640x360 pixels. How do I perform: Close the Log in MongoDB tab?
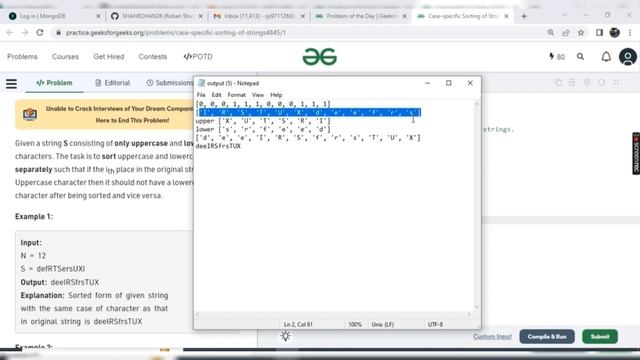(x=98, y=16)
